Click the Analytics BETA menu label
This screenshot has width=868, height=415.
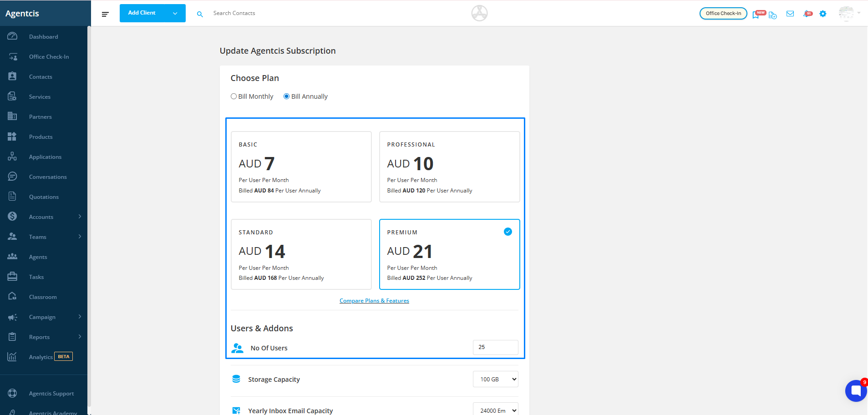coord(51,357)
